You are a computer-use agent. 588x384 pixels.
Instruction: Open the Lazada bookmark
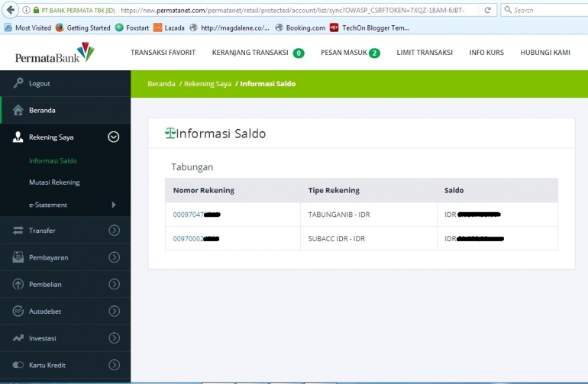[169, 27]
